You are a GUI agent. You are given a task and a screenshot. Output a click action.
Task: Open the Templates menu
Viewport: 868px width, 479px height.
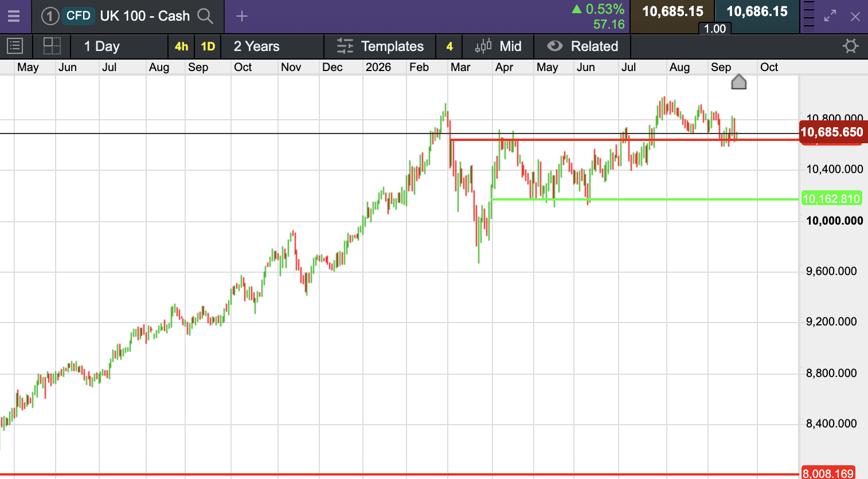click(380, 46)
